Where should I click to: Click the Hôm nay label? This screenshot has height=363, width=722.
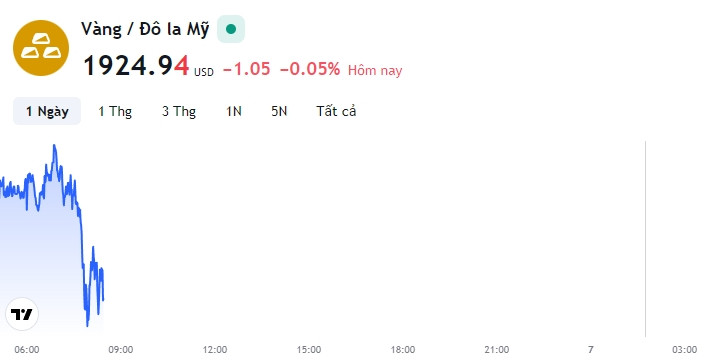click(375, 70)
